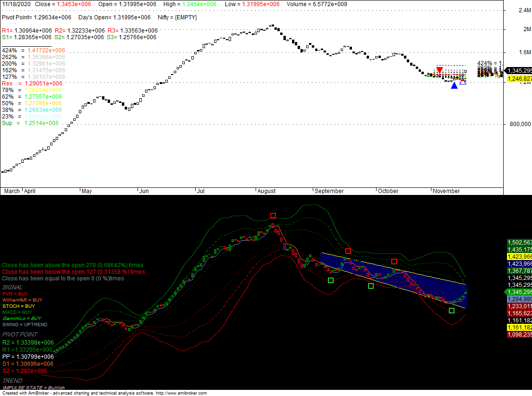Click the 62% = 1.27557e+006 retracement level

(32, 97)
